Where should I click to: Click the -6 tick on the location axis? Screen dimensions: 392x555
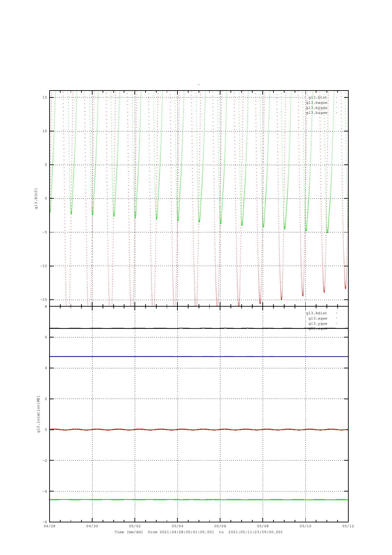(x=45, y=522)
